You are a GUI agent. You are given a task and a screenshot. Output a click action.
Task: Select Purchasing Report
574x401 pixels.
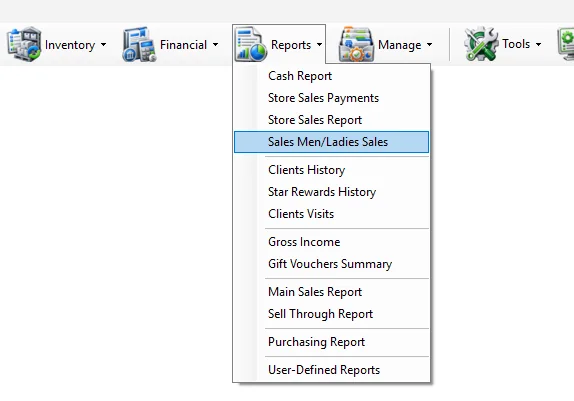[x=331, y=342]
